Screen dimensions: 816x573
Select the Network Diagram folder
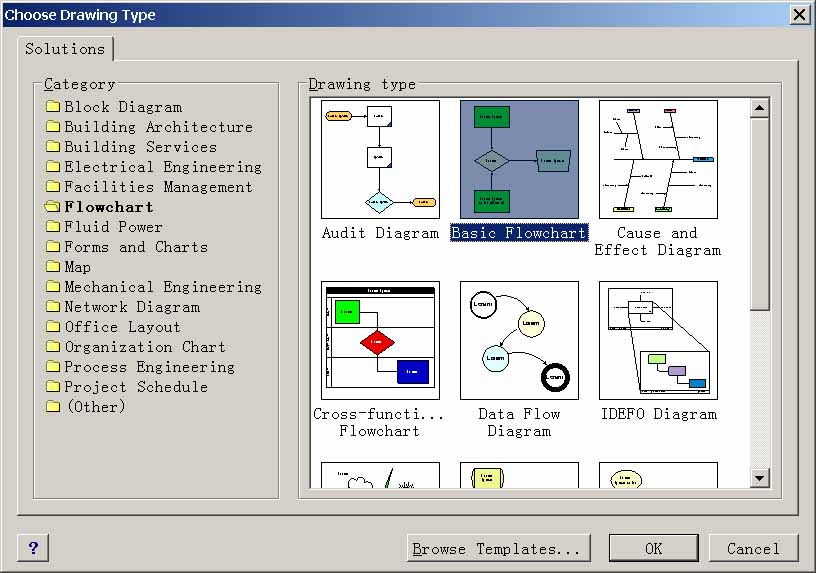[x=131, y=307]
